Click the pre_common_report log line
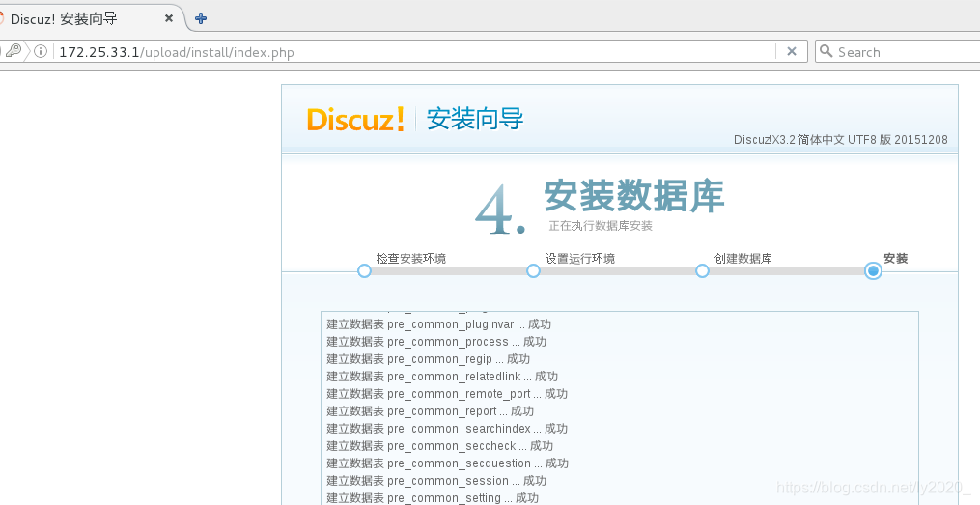Screen dimensions: 980x505 pyautogui.click(x=430, y=411)
